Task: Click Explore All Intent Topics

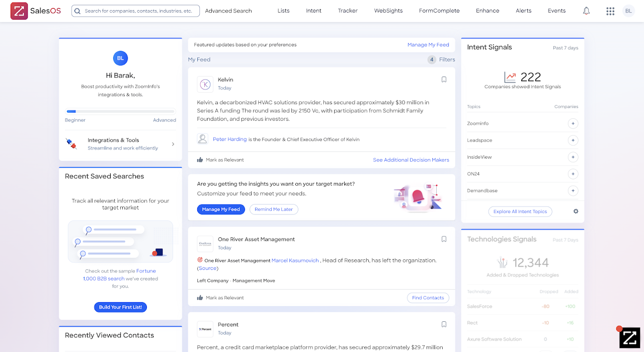Action: [520, 212]
